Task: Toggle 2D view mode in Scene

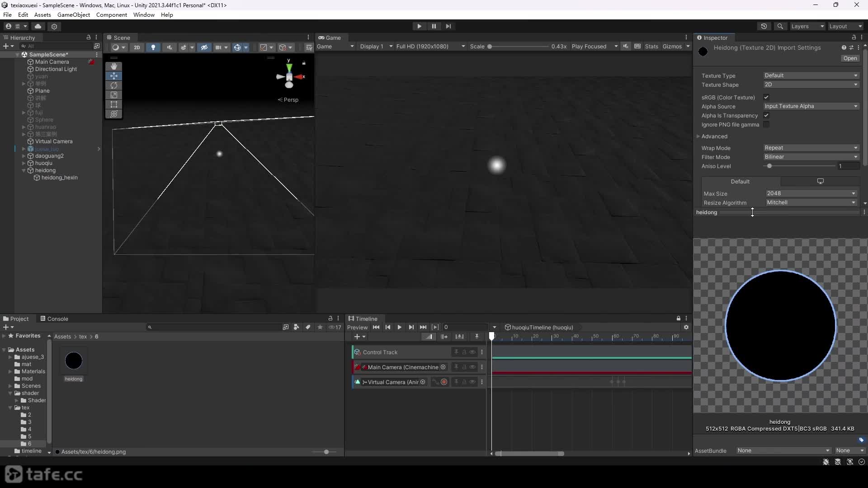Action: (x=137, y=47)
